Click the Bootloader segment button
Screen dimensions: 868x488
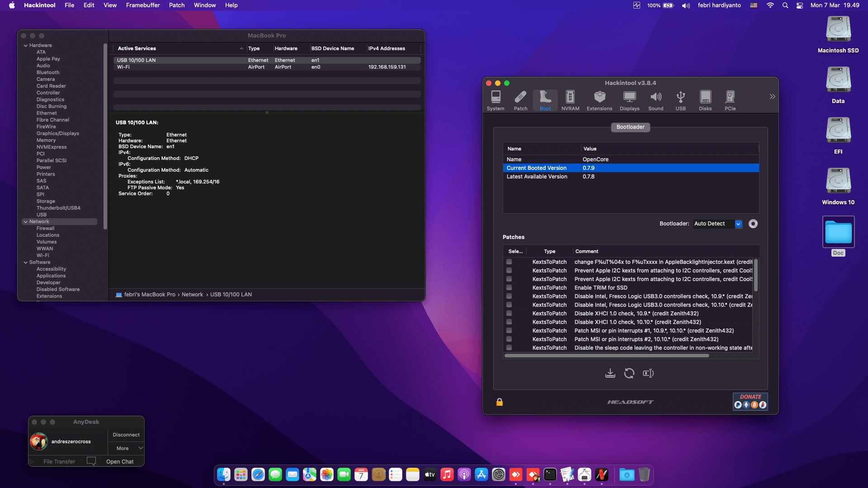click(x=630, y=127)
